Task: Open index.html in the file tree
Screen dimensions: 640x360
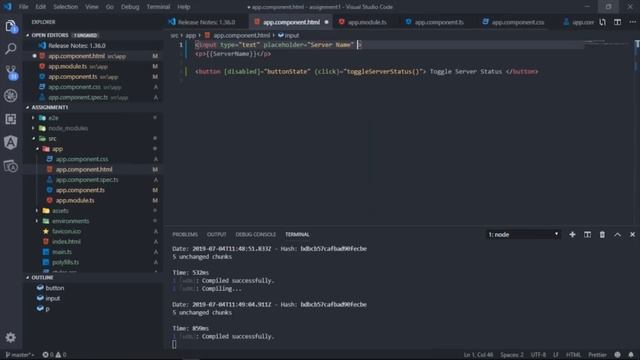Action: click(66, 242)
